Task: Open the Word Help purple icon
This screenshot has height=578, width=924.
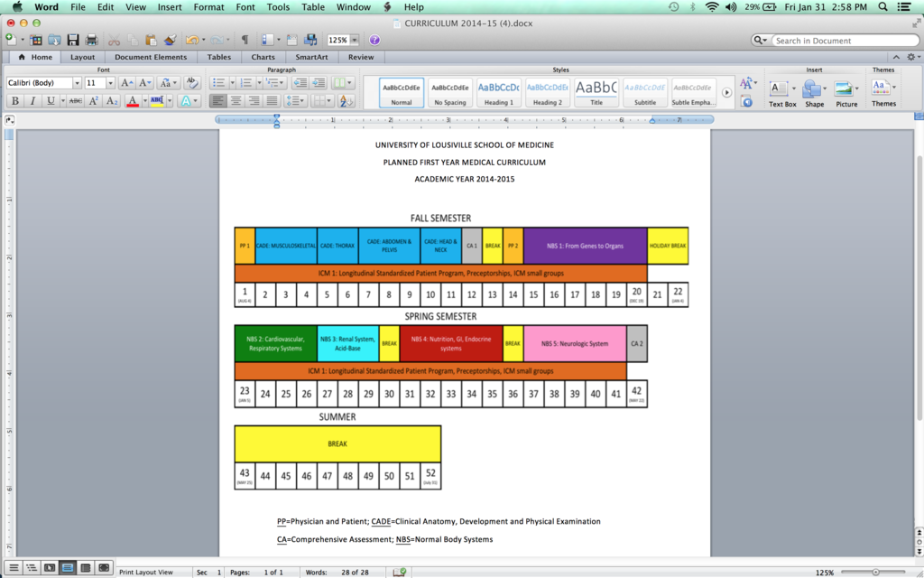Action: [x=374, y=41]
